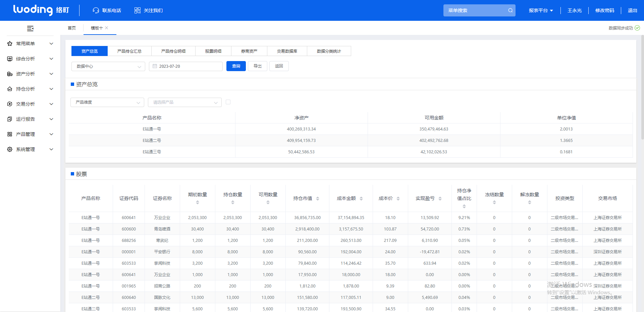Click the 资产分析 coins icon
This screenshot has height=312, width=644.
tap(10, 74)
